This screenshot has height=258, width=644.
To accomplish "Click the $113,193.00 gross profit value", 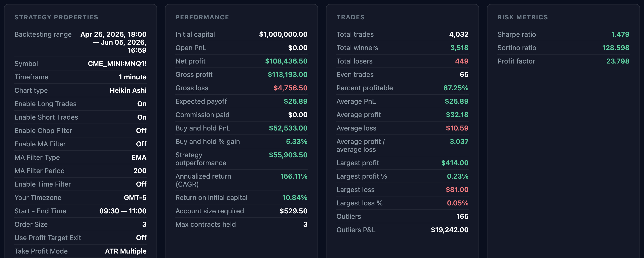I will pos(287,75).
